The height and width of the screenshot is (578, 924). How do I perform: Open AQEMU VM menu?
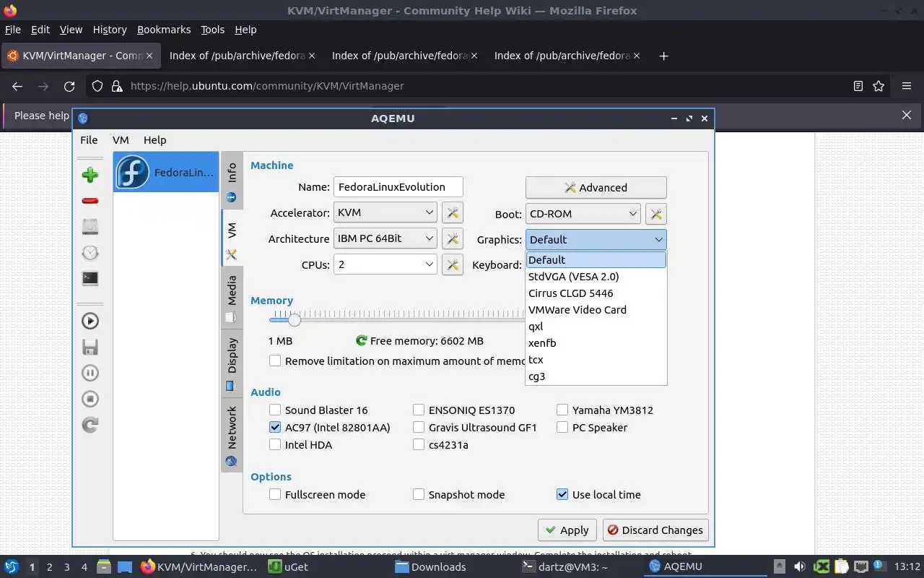(121, 140)
